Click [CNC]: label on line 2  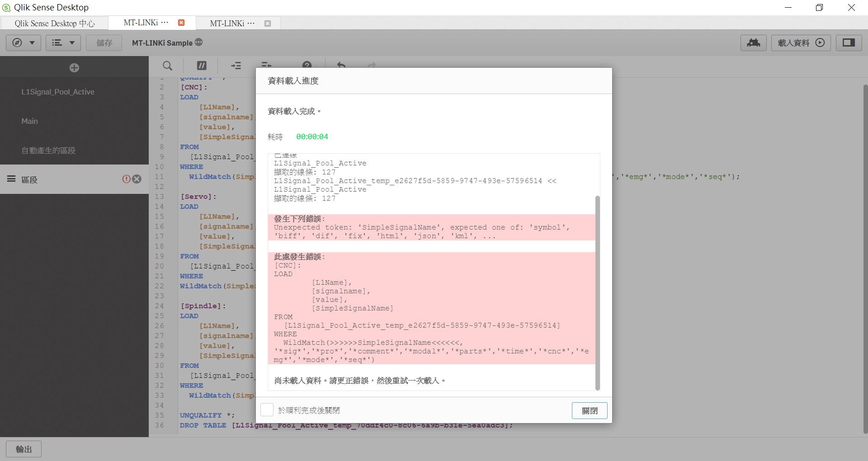193,87
